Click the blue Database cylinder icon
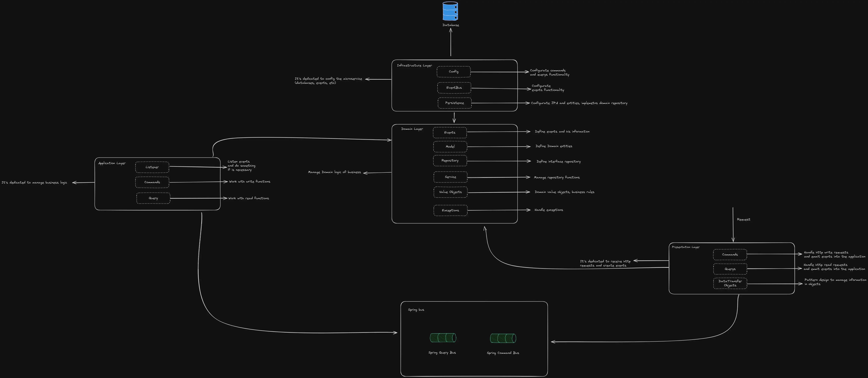Viewport: 868px width, 378px height. 450,11
